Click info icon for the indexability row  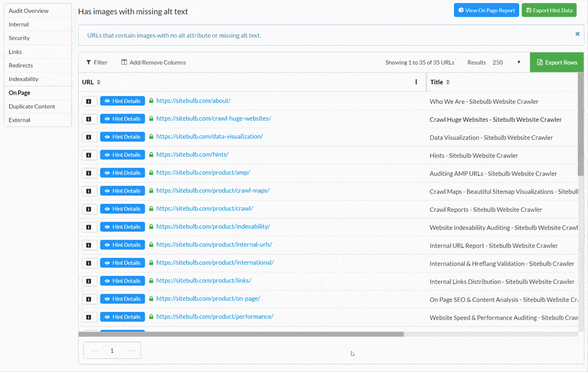pos(89,227)
